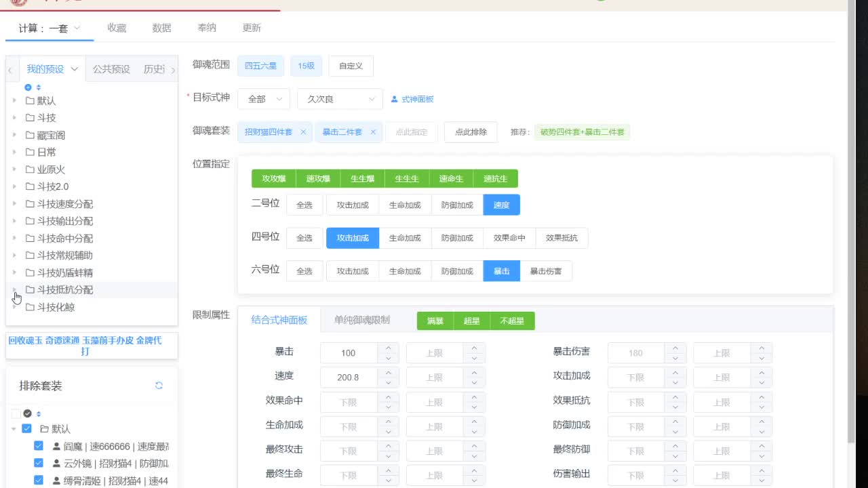Increase 暴击 upper limit with up arrow
The height and width of the screenshot is (488, 868).
(474, 348)
